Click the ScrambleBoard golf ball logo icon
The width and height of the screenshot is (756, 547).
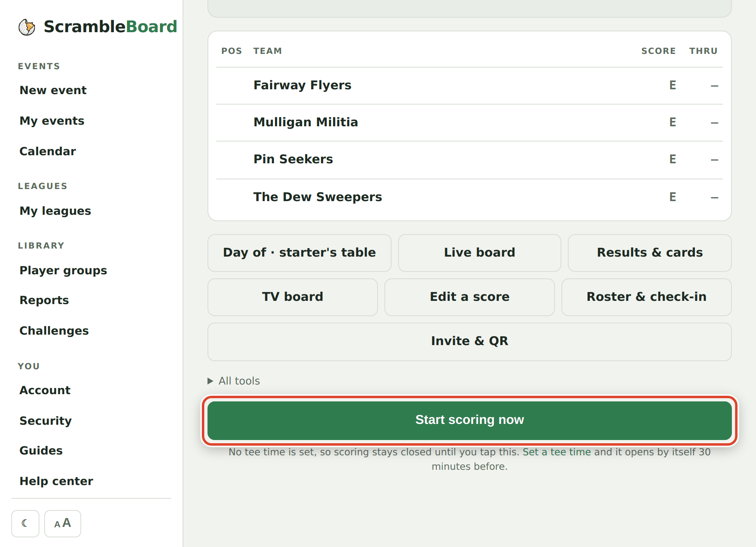click(27, 27)
